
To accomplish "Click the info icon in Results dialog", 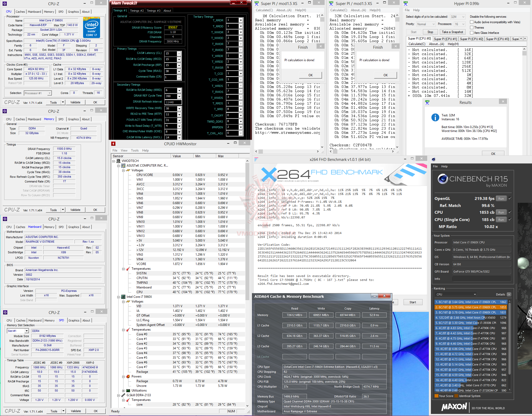I will (435, 117).
